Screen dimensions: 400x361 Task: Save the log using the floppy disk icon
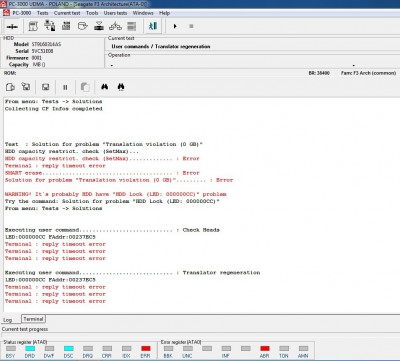46,87
